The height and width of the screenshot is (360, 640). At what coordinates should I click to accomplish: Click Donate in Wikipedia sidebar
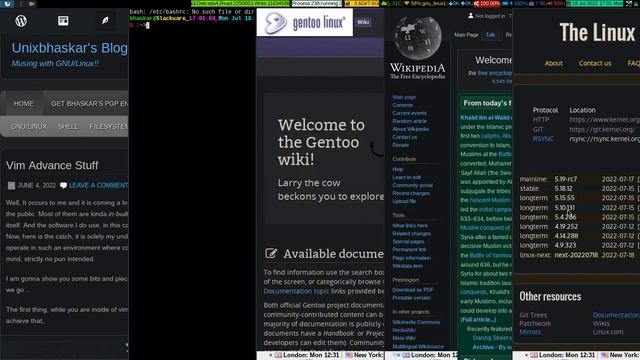pos(400,145)
